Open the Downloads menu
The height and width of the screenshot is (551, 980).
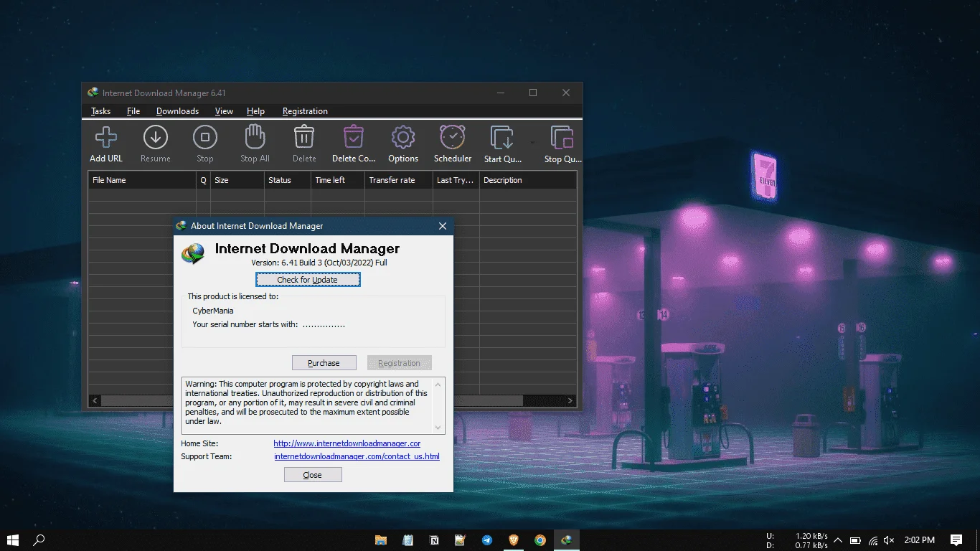177,111
